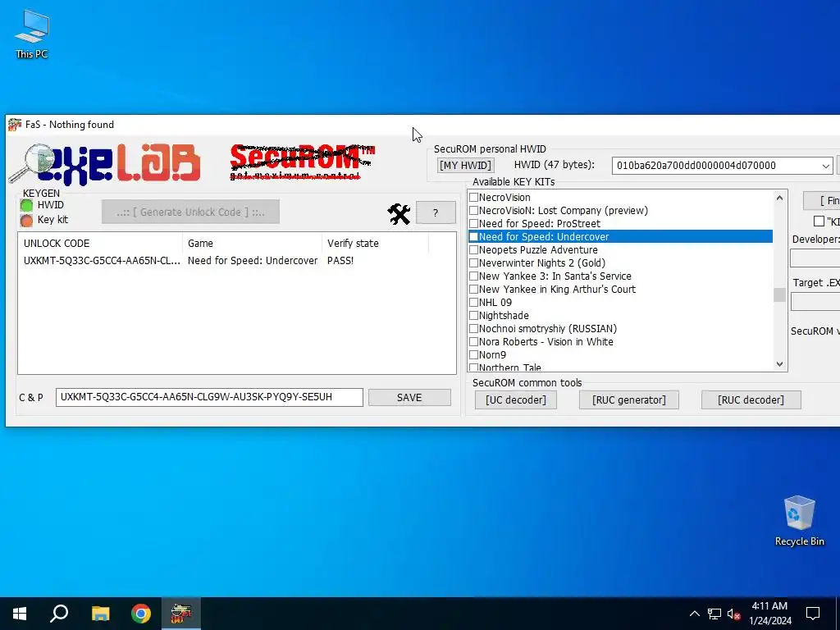Click the crossed-out SecuROM logo
The height and width of the screenshot is (630, 840).
[x=302, y=162]
